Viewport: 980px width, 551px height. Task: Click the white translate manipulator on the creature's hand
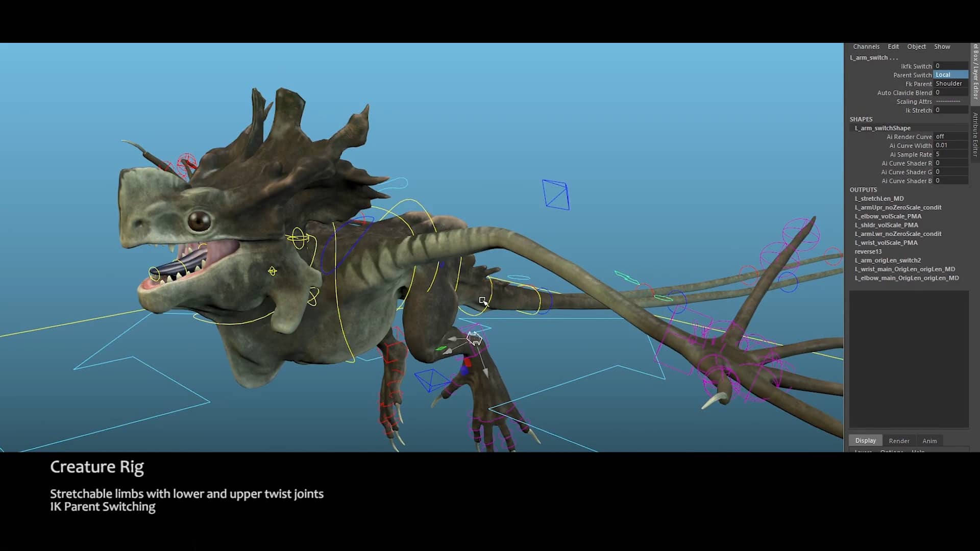tap(474, 338)
